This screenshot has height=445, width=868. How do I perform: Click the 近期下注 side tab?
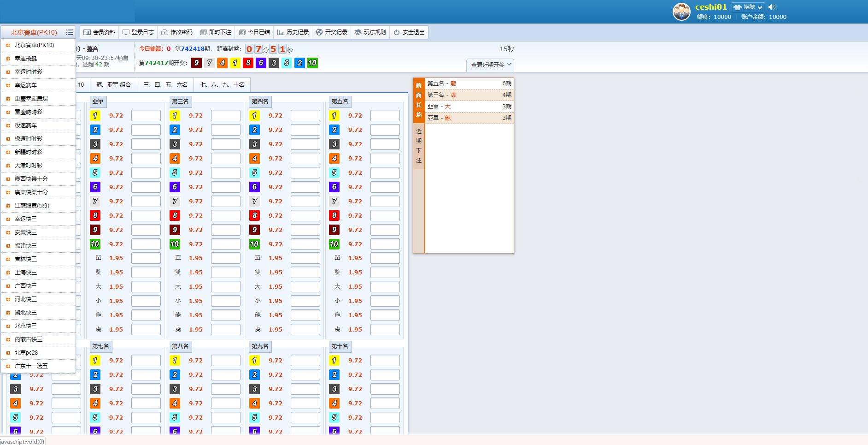pos(419,146)
